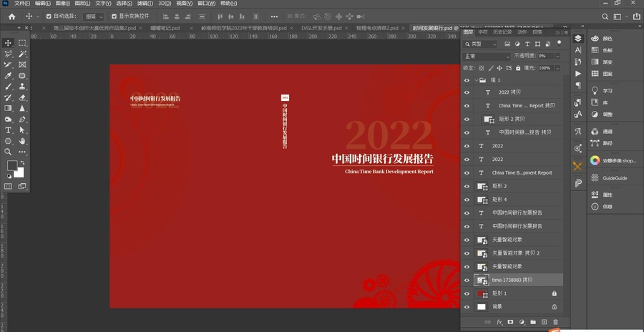Select the Clone Stamp tool
644x332 pixels.
[22, 87]
